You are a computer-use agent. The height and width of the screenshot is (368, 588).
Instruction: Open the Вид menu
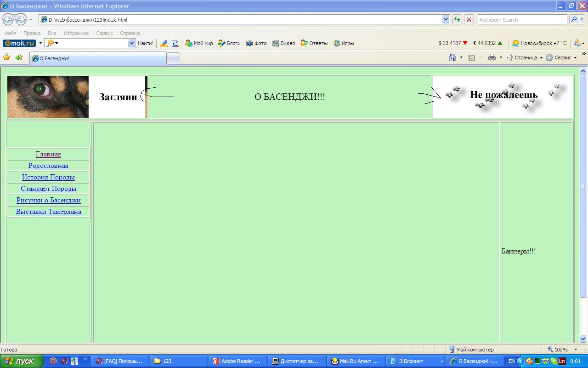52,33
